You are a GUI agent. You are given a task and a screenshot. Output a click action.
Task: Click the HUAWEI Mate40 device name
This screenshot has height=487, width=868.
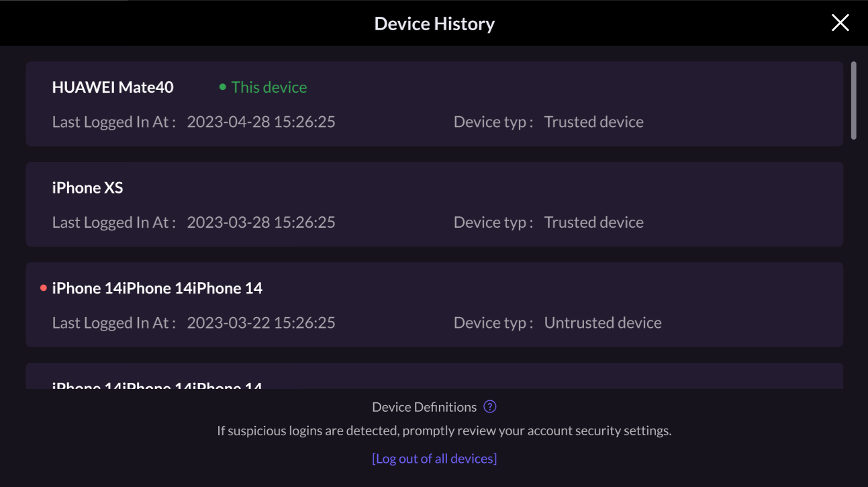click(x=112, y=87)
